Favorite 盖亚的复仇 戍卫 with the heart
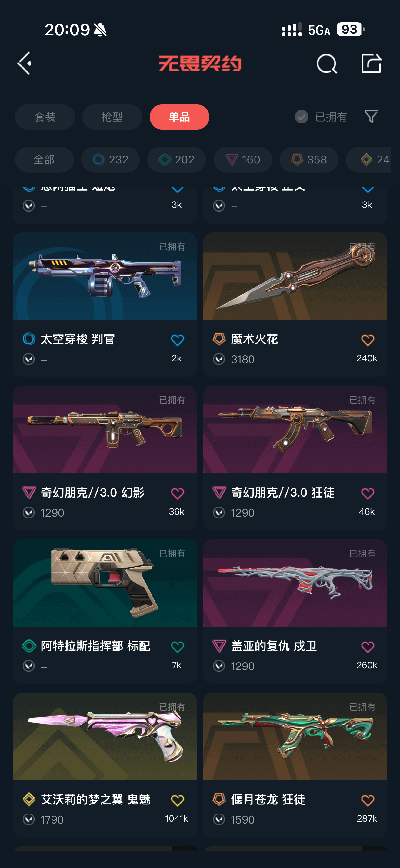The image size is (400, 868). 368,647
